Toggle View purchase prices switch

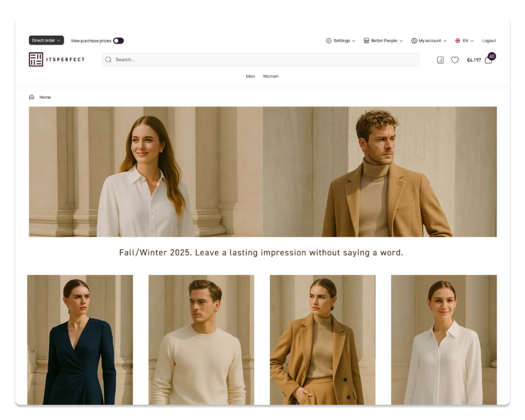click(118, 41)
